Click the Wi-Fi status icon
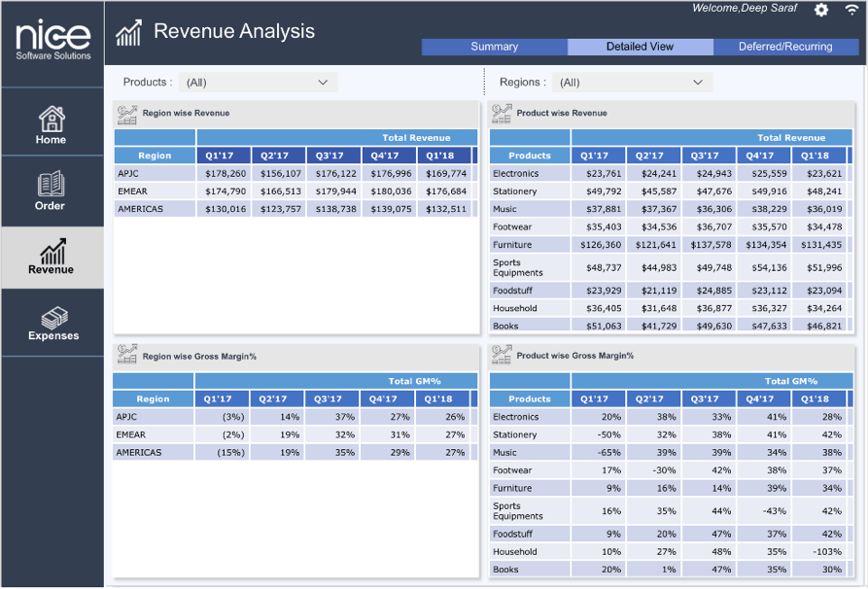Viewport: 868px width, 589px height. point(852,10)
